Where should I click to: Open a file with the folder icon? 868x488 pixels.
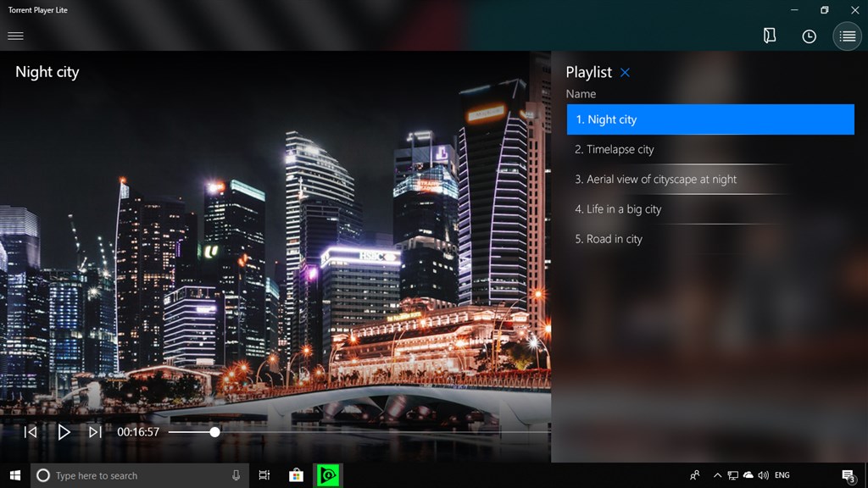tap(769, 36)
